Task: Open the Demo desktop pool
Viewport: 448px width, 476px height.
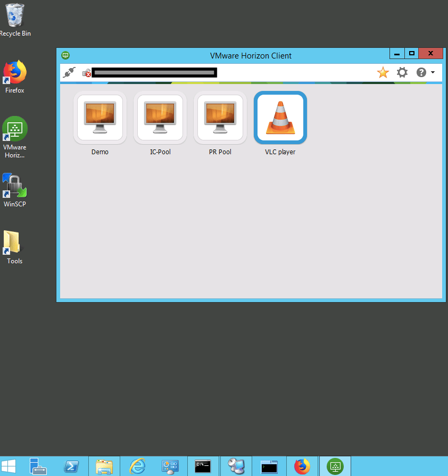Action: 99,118
